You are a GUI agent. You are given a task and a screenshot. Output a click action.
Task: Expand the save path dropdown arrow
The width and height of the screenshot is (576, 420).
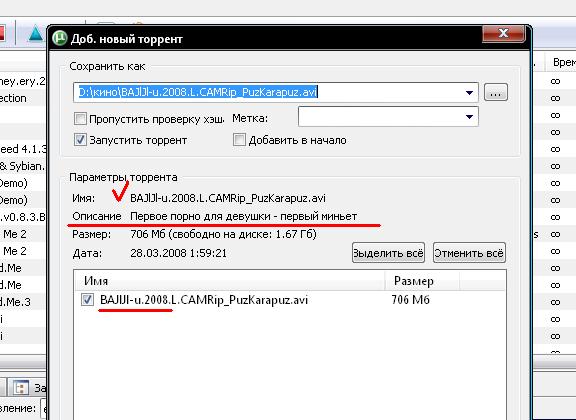tap(469, 93)
